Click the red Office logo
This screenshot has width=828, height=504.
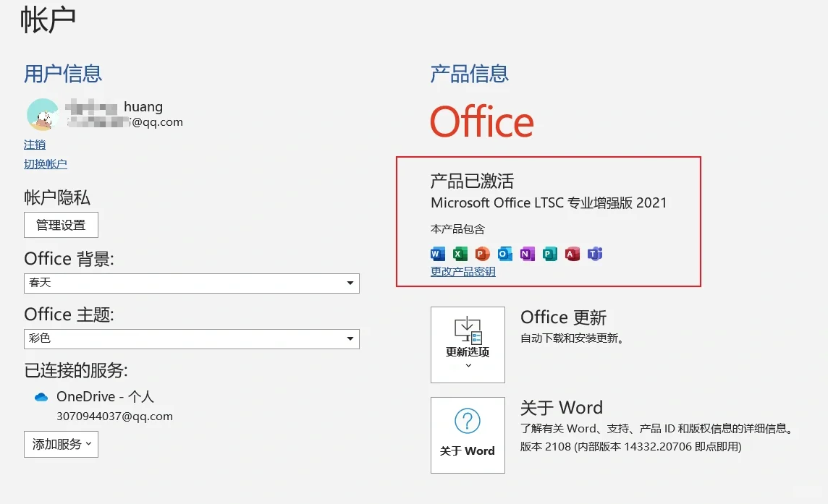482,121
